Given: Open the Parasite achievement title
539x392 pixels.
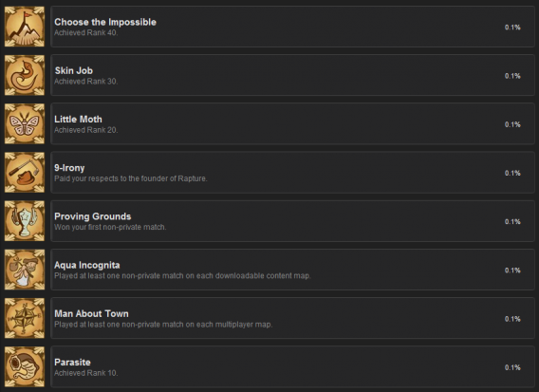Looking at the screenshot, I should (72, 362).
